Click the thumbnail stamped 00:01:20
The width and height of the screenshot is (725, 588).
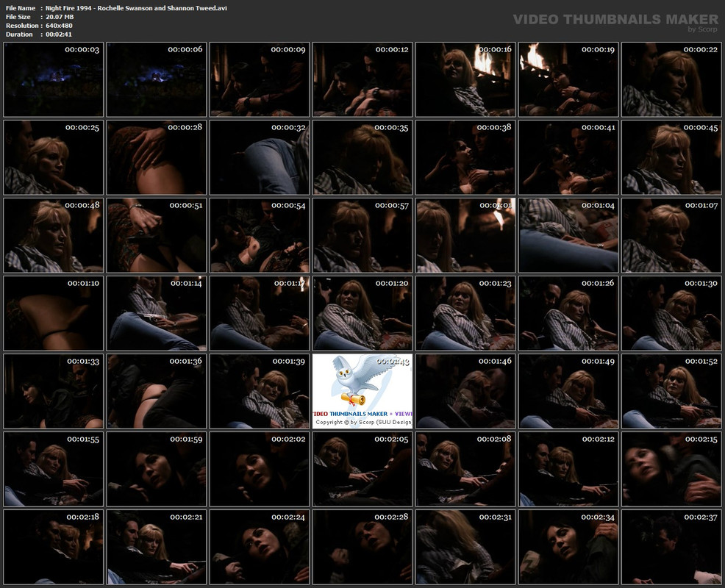coord(362,313)
